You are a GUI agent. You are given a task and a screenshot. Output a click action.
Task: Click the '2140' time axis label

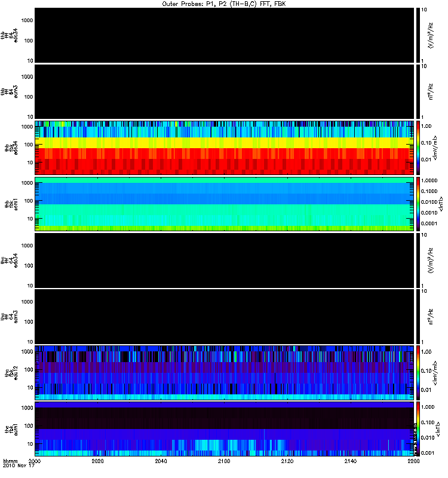click(x=351, y=461)
